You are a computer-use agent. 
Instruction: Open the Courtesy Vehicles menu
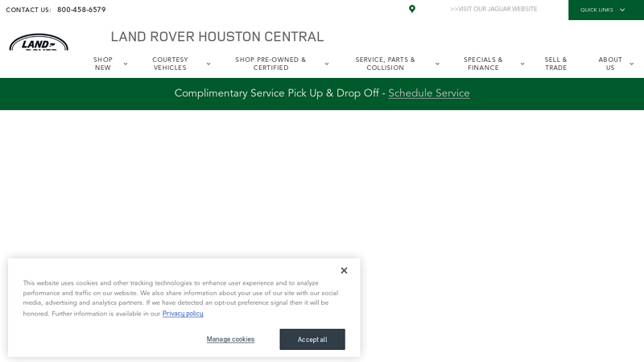[x=170, y=64]
